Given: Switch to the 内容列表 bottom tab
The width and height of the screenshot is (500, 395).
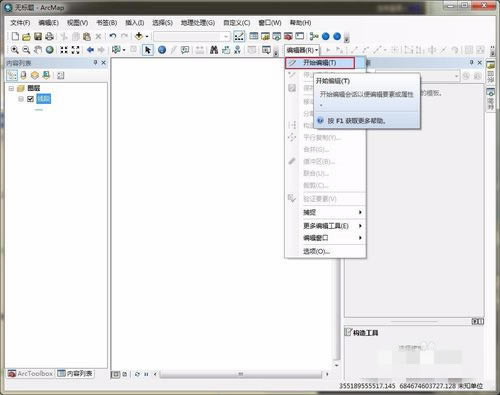Looking at the screenshot, I should coord(75,374).
